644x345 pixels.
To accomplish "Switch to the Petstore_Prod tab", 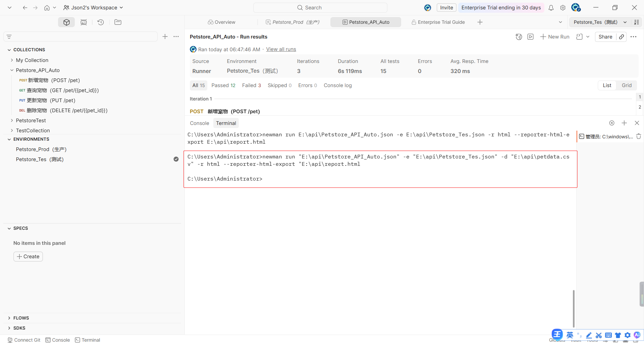I will click(292, 22).
